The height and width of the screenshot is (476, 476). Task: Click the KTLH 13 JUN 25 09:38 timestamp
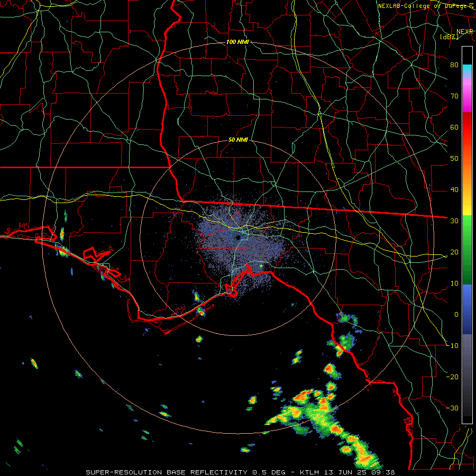[347, 472]
